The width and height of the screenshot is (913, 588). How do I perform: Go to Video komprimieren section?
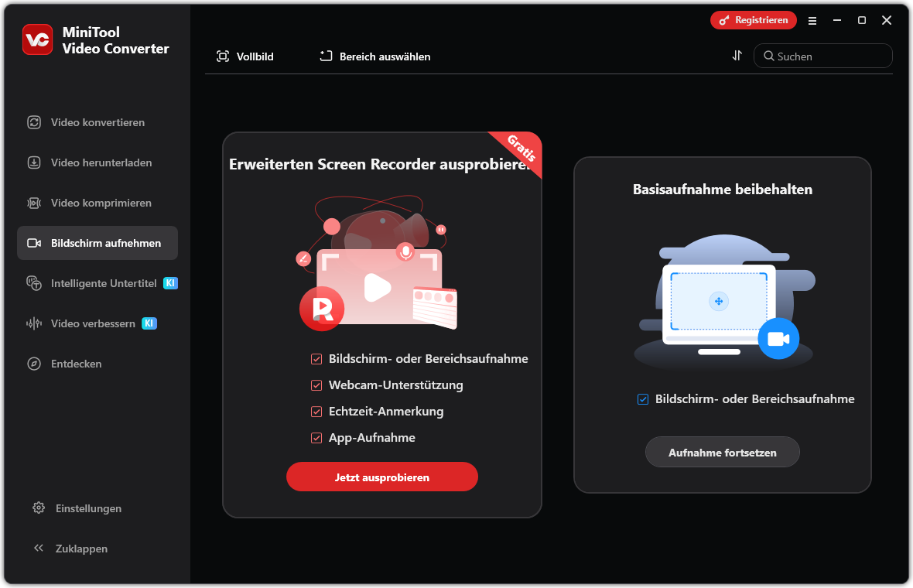[x=97, y=203]
